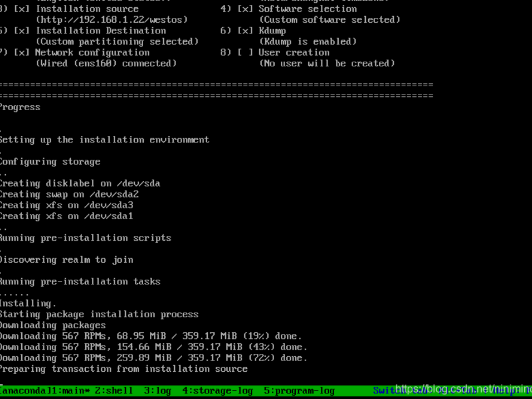Click '(Wired (ens160) connected)' text
This screenshot has width=532, height=399.
tap(106, 63)
